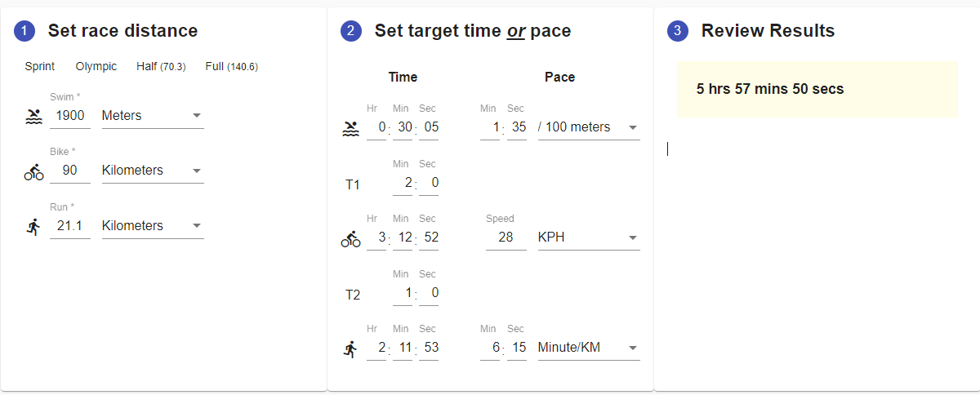Click the run icon in race distance
980x395 pixels.
click(x=33, y=227)
